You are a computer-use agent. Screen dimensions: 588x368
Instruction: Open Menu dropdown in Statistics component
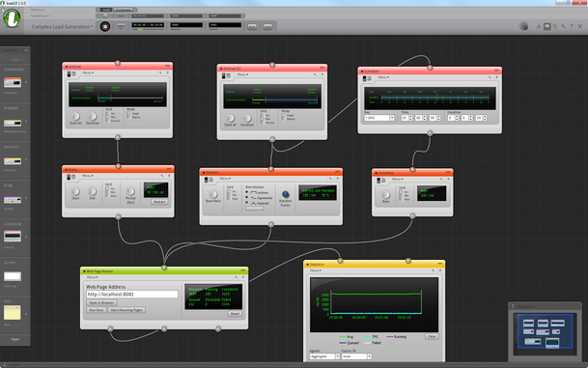coord(316,270)
